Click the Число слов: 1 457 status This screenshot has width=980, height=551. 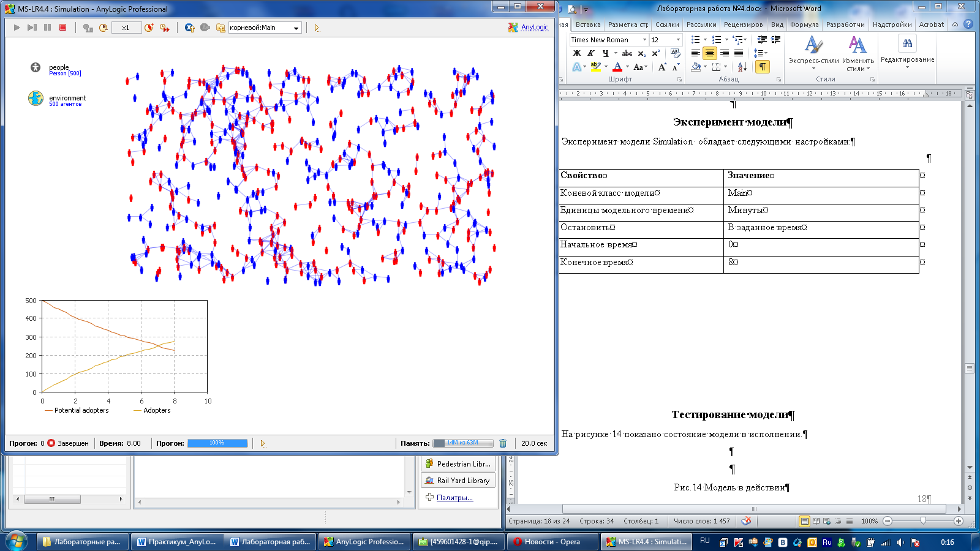(702, 521)
